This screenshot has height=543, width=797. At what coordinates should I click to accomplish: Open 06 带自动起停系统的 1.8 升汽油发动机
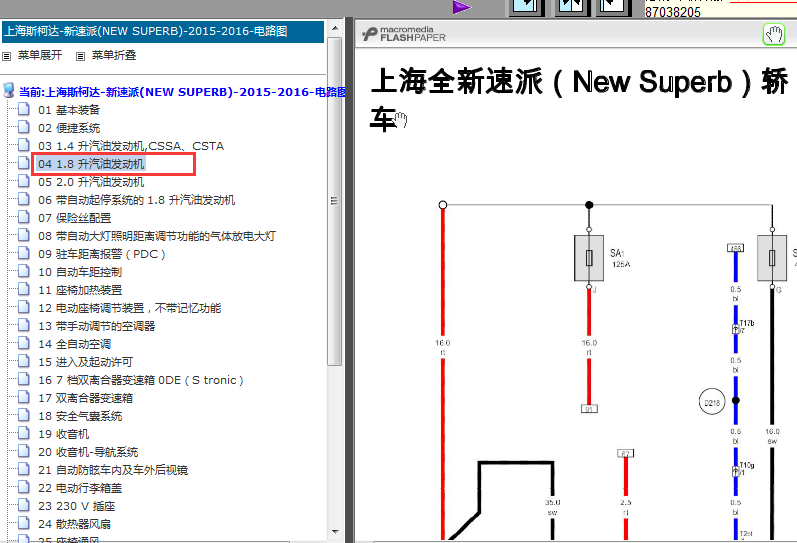coord(137,200)
